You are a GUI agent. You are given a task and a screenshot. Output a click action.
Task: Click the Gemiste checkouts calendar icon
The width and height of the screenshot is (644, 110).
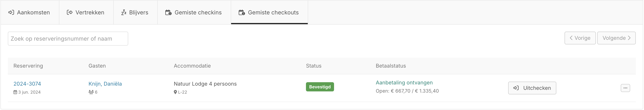tap(242, 12)
